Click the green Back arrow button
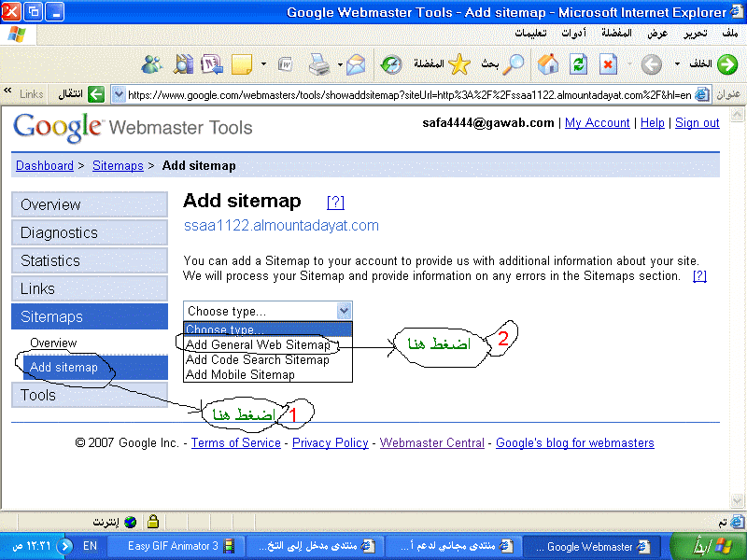747x560 pixels. pos(727,64)
